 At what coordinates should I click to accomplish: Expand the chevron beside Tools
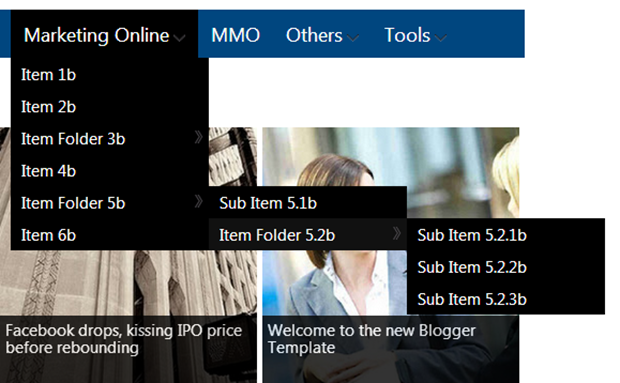tap(440, 38)
